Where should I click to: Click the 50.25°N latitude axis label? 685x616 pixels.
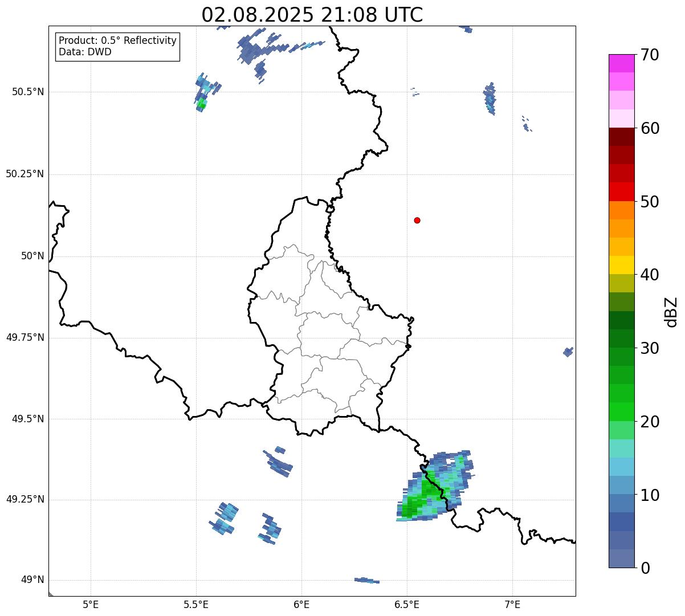(x=25, y=174)
